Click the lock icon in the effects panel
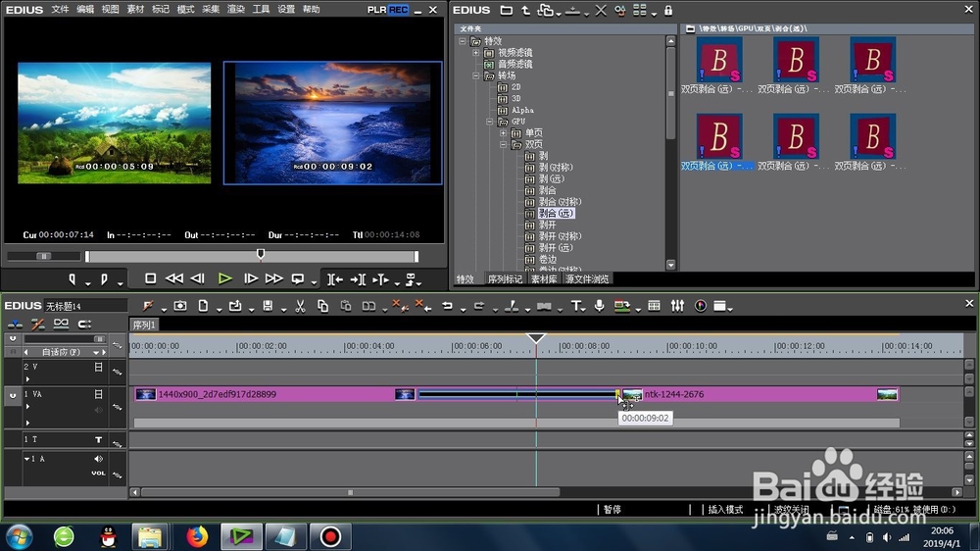Viewport: 980px width, 551px height. click(668, 11)
